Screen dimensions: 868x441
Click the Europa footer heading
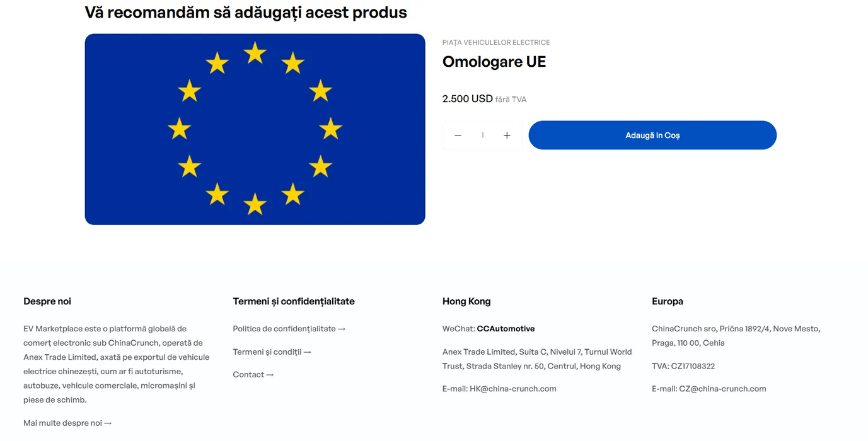point(668,301)
